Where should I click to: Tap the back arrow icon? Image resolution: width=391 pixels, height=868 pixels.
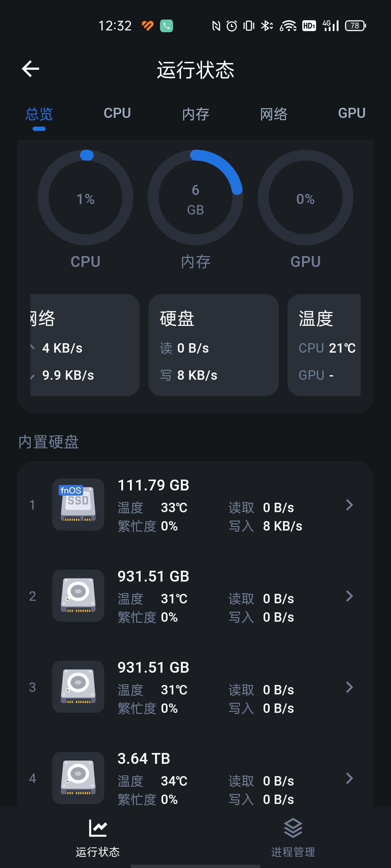pyautogui.click(x=30, y=69)
